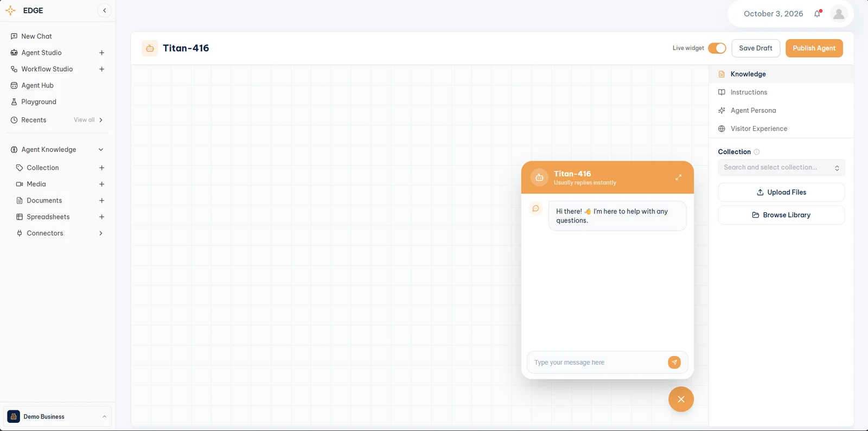Open the Demo Business workspace switcher
Screen dimensions: 868x431
coord(58,417)
